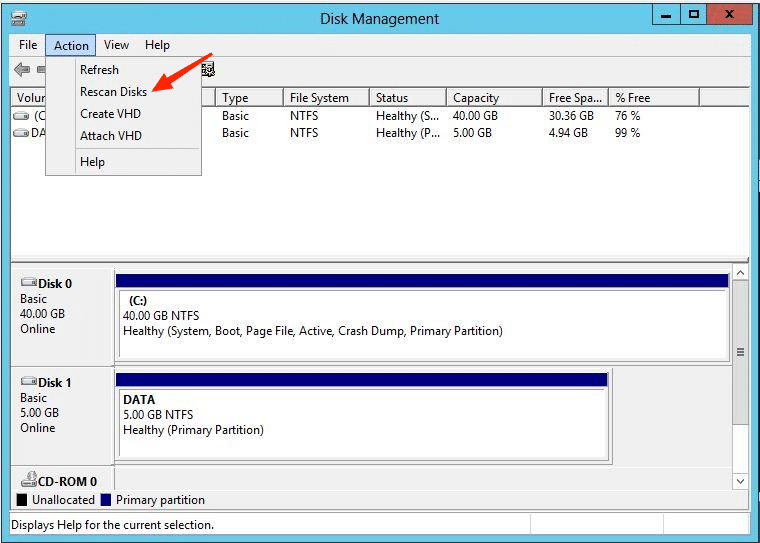
Task: Select the Disk 1 header label
Action: point(55,383)
